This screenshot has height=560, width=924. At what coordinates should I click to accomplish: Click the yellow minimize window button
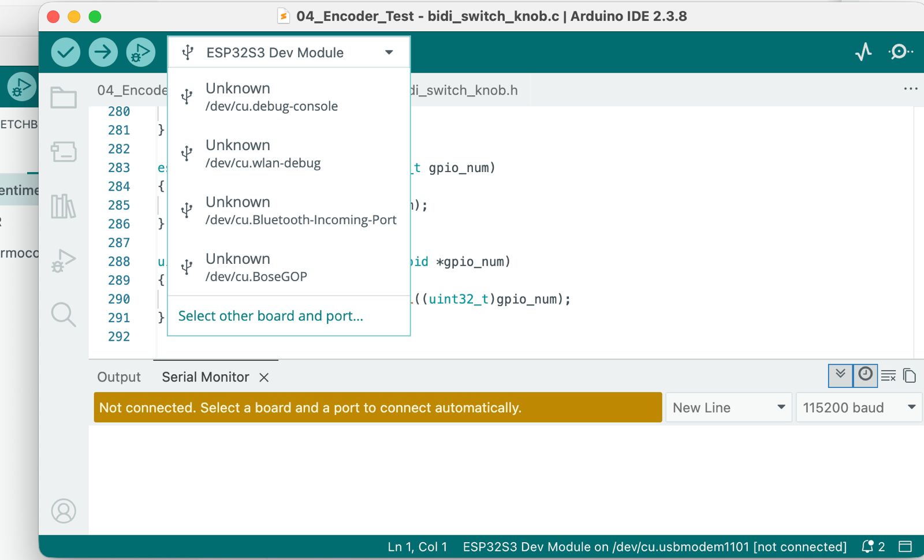pos(74,17)
